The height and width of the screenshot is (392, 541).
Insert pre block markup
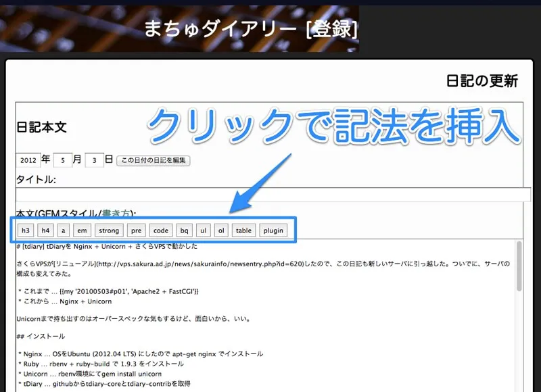(137, 230)
